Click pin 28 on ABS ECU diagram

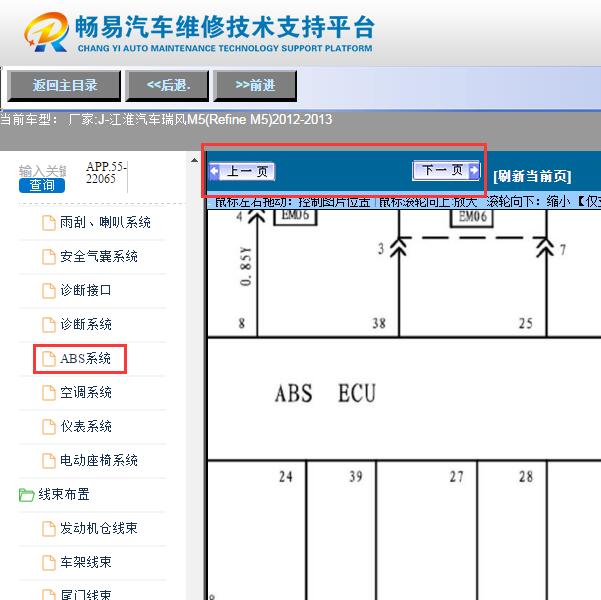[526, 477]
